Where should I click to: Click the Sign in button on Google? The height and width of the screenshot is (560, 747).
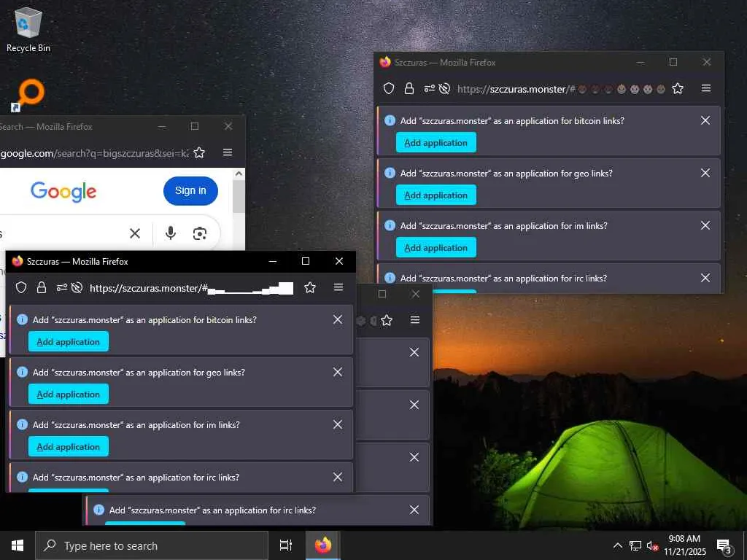pos(190,191)
